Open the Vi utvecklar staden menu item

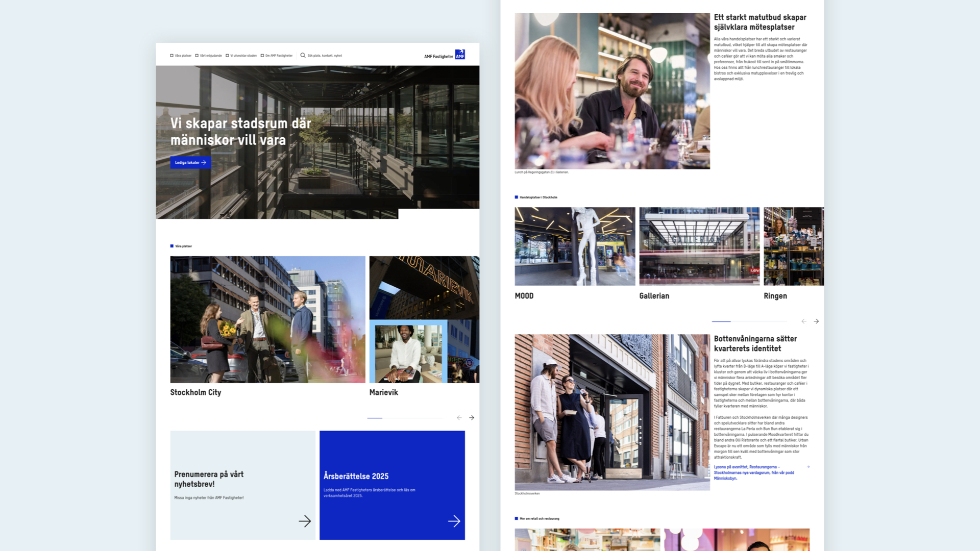pyautogui.click(x=241, y=56)
